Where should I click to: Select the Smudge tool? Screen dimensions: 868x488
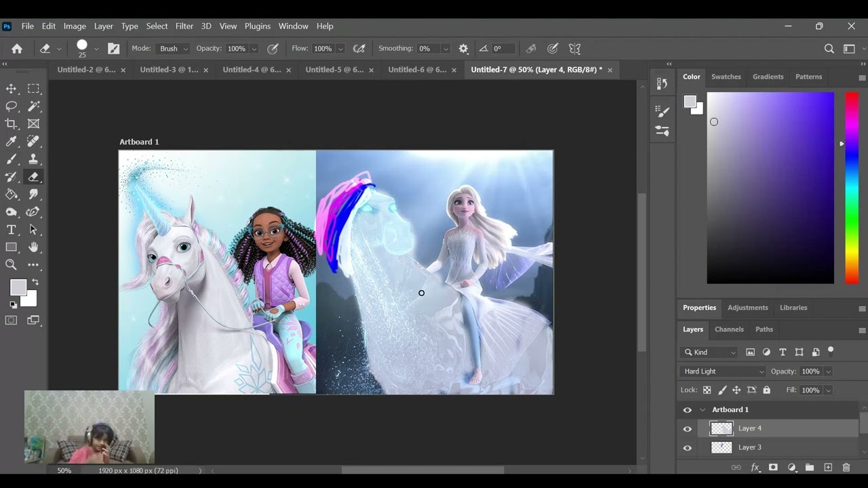(33, 195)
